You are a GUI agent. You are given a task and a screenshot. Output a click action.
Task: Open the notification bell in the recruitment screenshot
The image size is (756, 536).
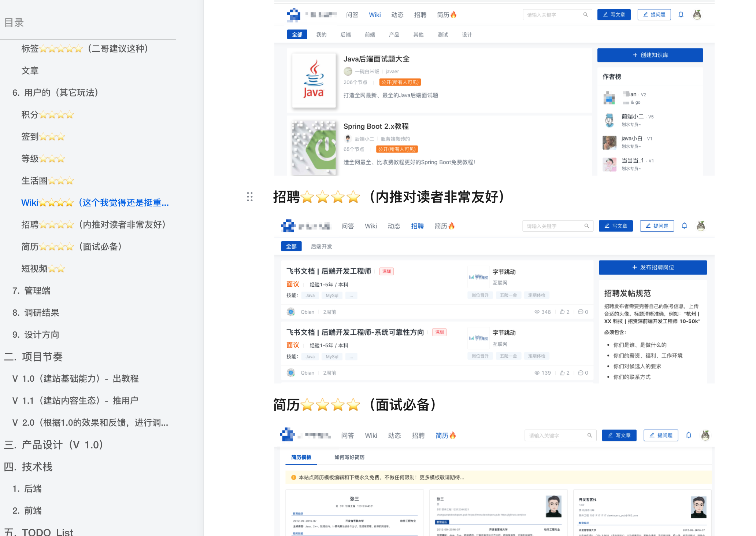coord(684,226)
